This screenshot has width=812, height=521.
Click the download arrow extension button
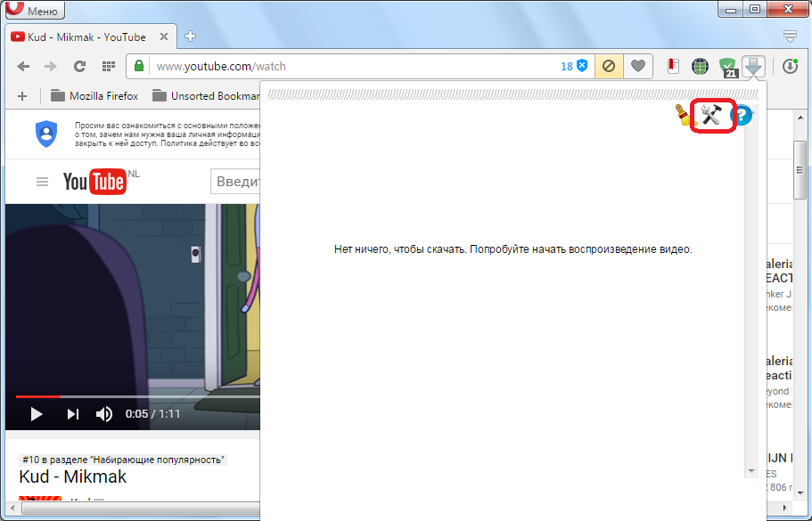pyautogui.click(x=754, y=66)
